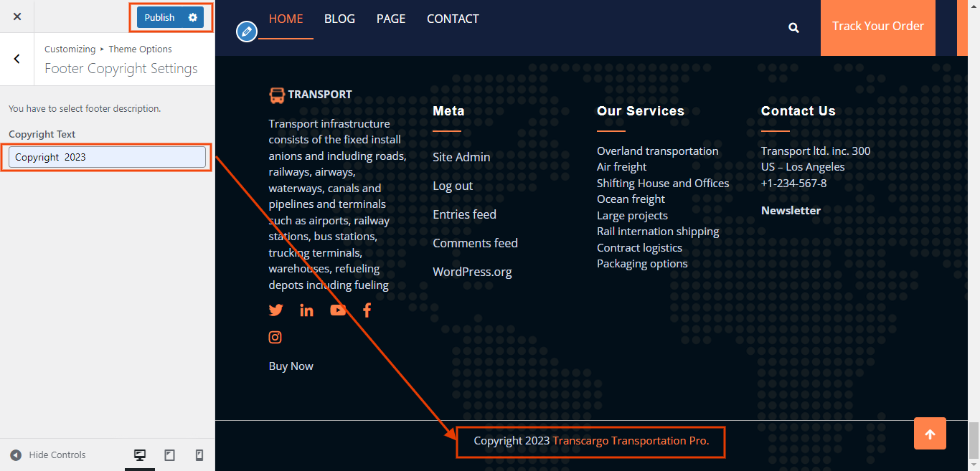
Task: Open the Instagram social icon
Action: pos(275,337)
